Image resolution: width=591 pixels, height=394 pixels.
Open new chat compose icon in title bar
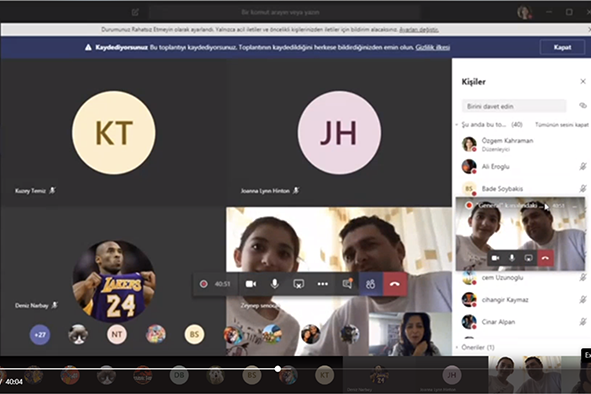coord(135,12)
